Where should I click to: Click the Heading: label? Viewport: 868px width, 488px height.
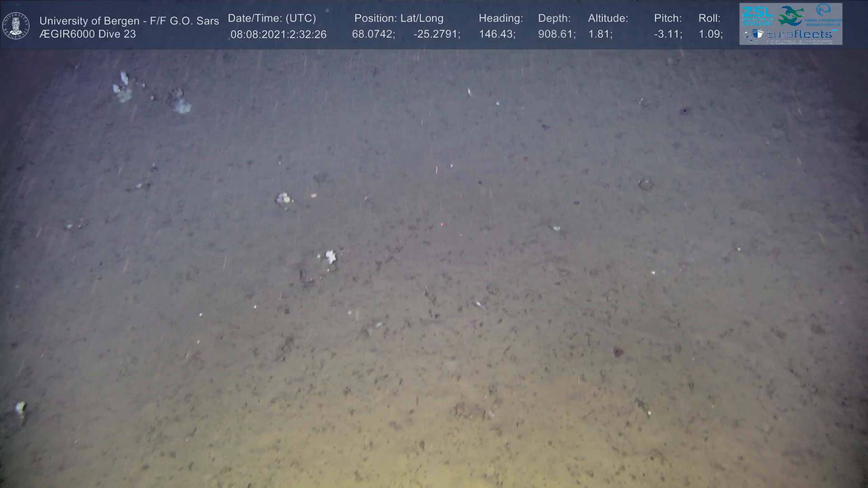point(500,19)
